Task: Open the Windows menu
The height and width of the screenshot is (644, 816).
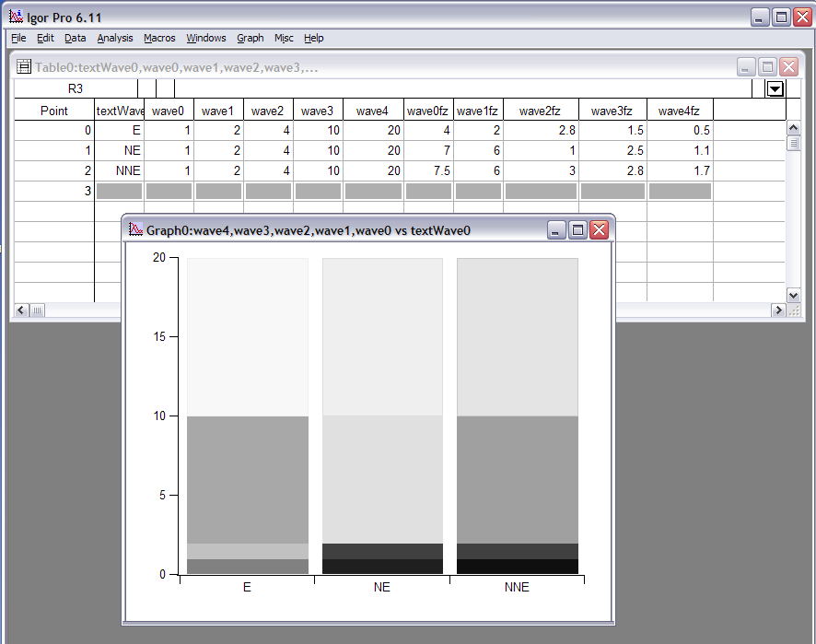Action: (205, 38)
